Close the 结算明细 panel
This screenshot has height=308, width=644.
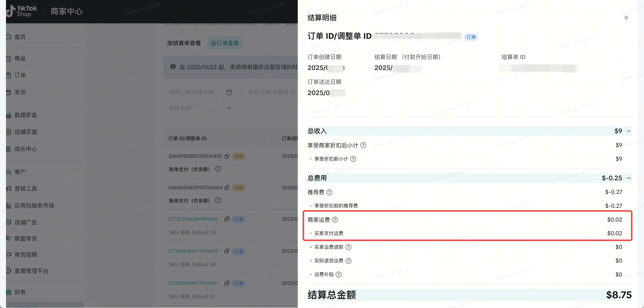626,18
